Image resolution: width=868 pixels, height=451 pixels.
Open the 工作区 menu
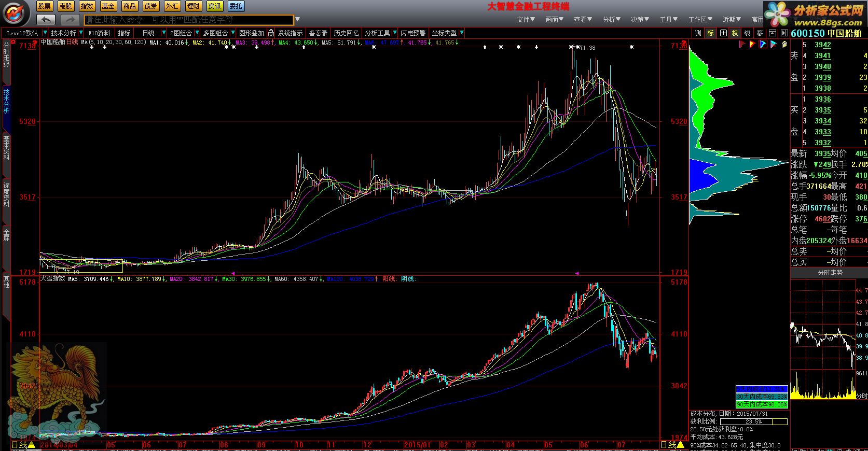(700, 20)
